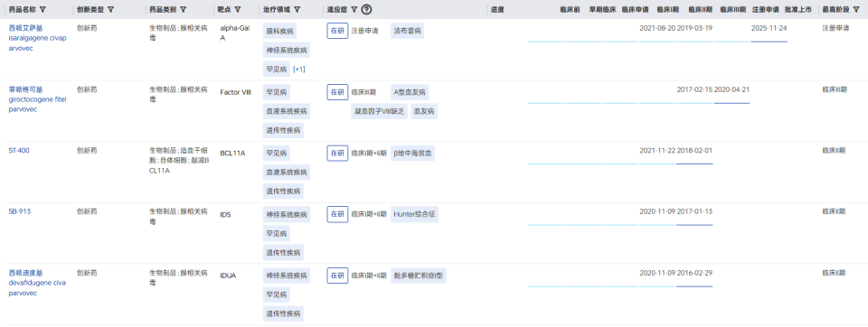Viewport: 868px width, 327px height.
Task: Click the IDUA target cell
Action: (228, 275)
